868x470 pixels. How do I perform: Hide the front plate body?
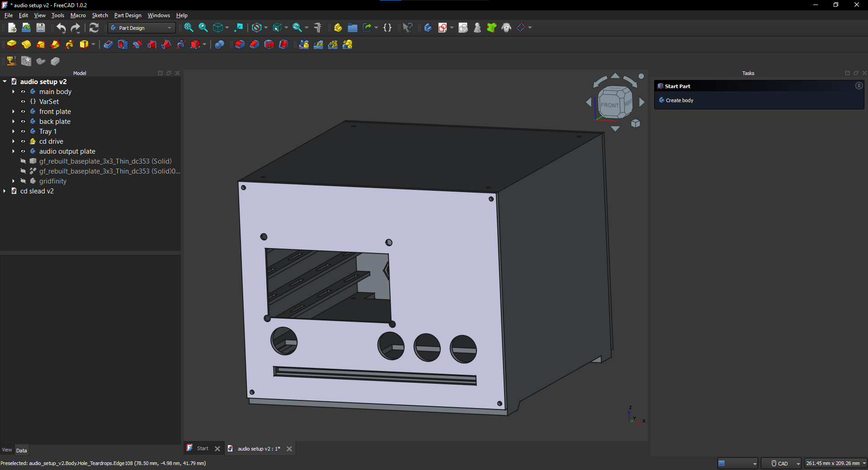click(x=23, y=112)
